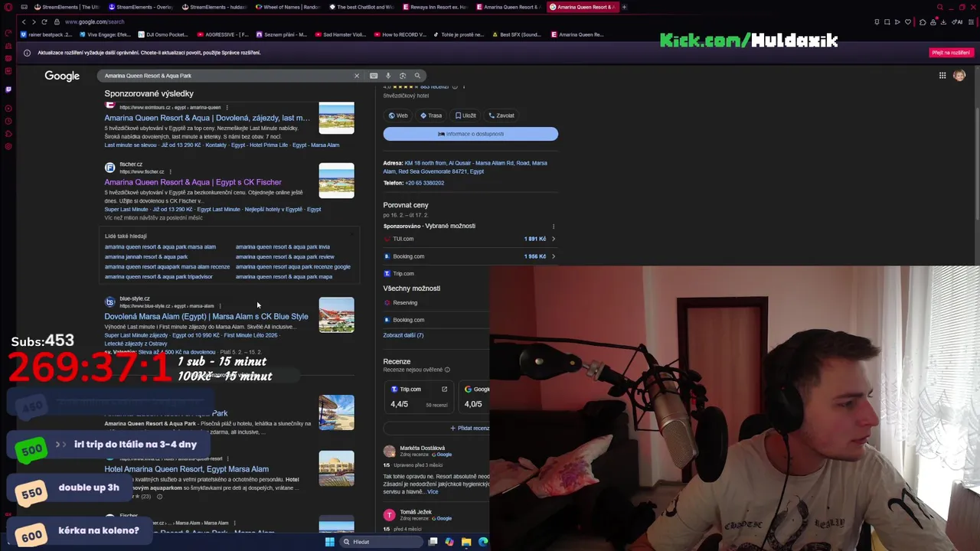This screenshot has width=980, height=551.
Task: Click the Windows taskbar Hledat search box
Action: point(381,542)
